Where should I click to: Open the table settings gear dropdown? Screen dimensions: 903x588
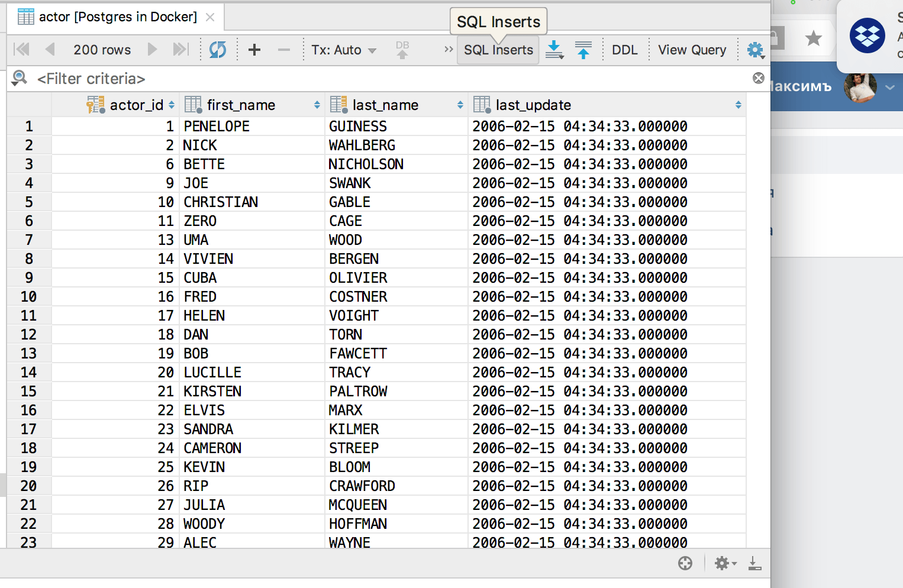[755, 50]
